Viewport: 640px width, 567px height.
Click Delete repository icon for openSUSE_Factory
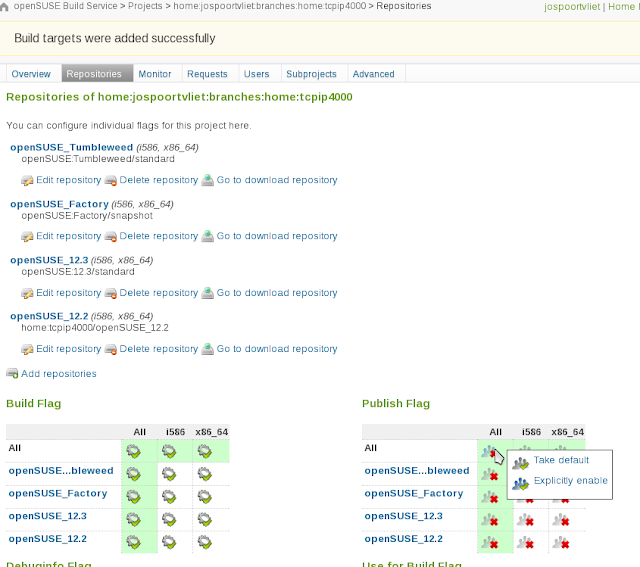coord(111,236)
